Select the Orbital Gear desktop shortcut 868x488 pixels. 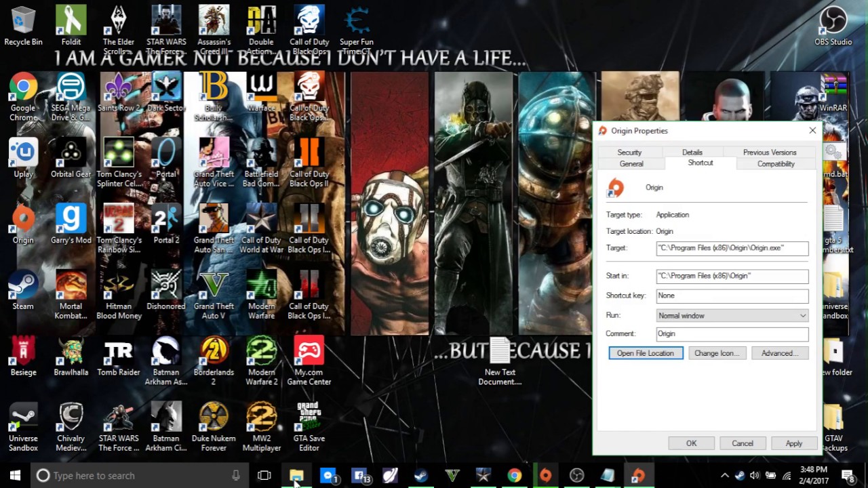(x=71, y=159)
